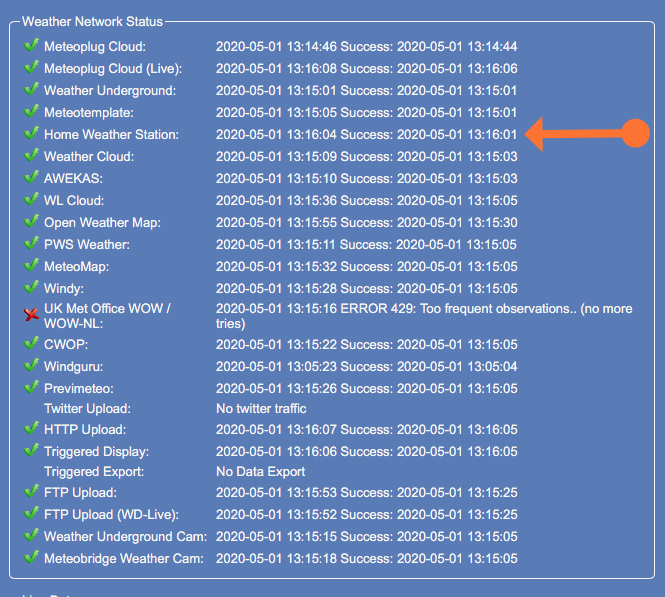Click the Windguru status checkmark
Image resolution: width=665 pixels, height=597 pixels.
[31, 365]
